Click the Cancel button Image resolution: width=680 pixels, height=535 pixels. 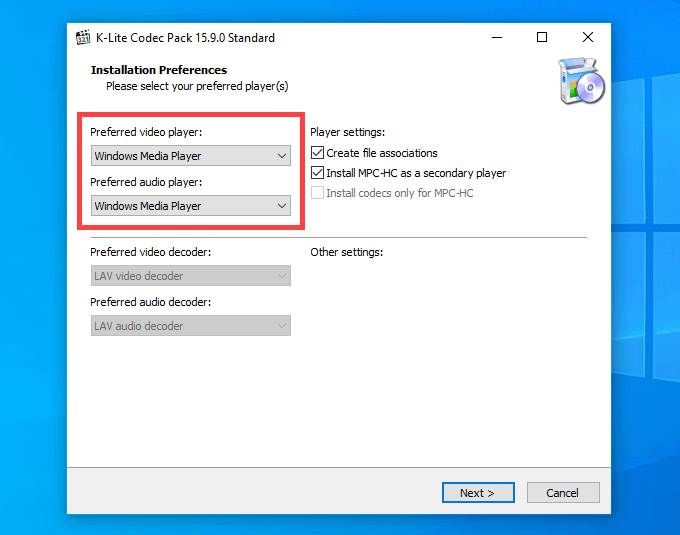[562, 492]
